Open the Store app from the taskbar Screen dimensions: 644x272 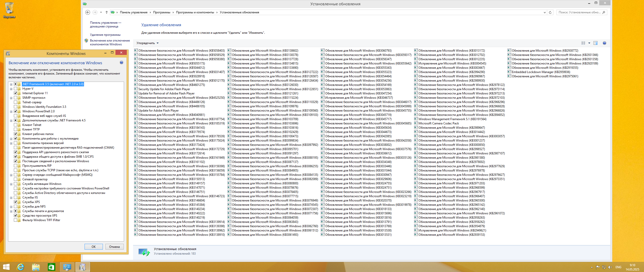(x=51, y=267)
